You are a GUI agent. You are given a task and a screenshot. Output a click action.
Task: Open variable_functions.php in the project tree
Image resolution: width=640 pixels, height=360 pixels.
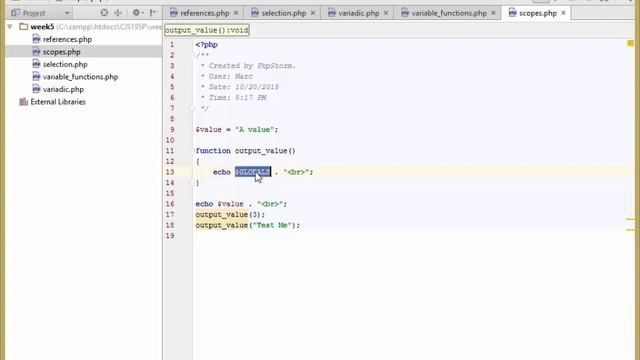click(x=80, y=77)
